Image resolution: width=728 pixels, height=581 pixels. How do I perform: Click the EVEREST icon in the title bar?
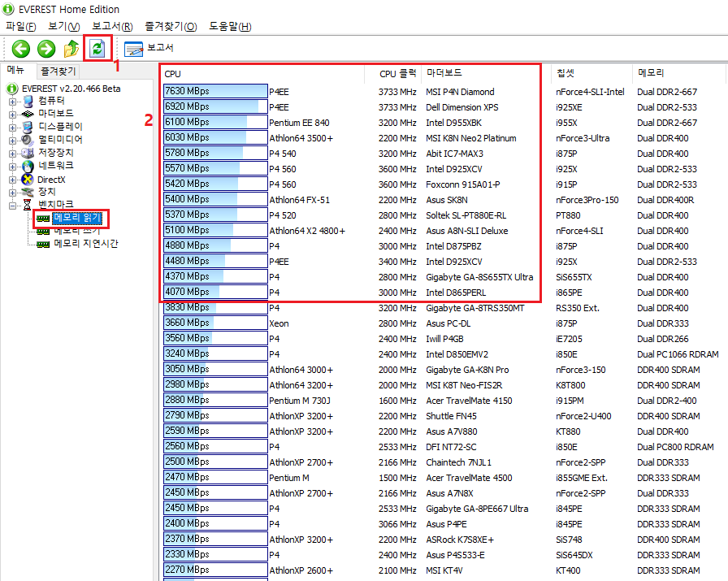point(8,9)
